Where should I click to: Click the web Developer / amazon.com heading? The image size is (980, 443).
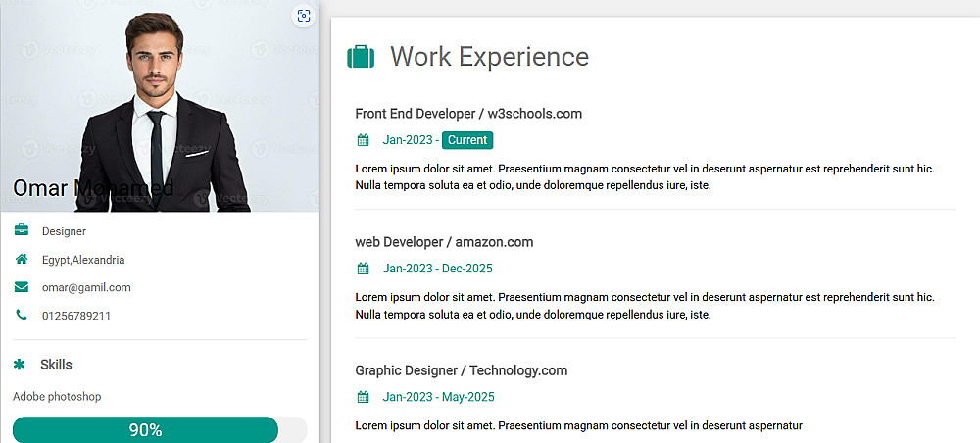444,242
